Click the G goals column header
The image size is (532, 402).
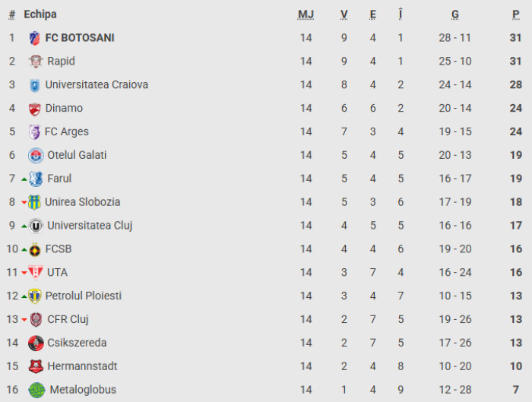point(454,14)
